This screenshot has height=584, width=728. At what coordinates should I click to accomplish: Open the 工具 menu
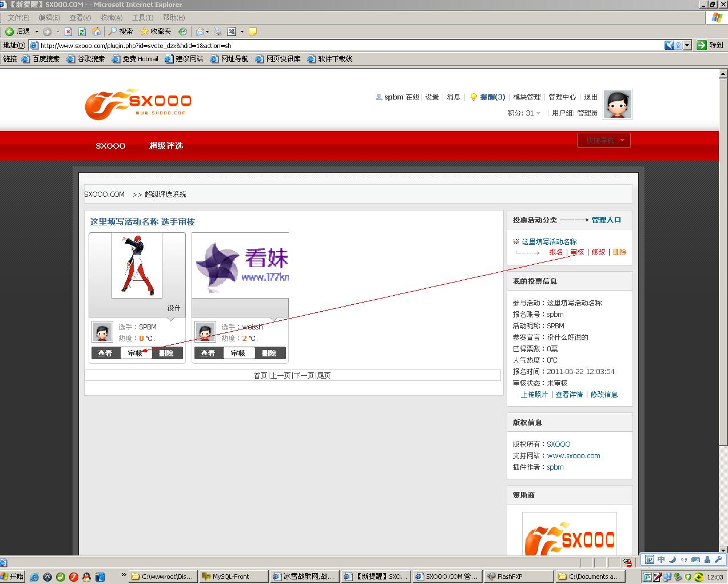142,18
